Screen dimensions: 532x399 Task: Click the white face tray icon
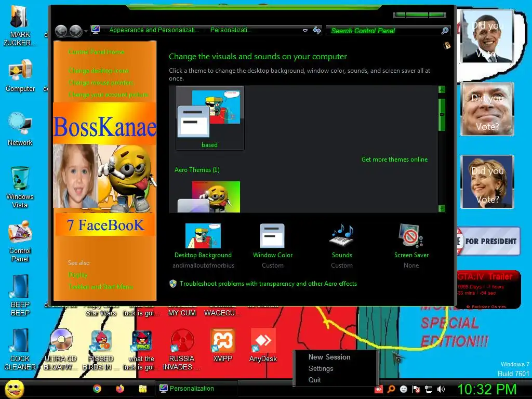click(x=403, y=389)
